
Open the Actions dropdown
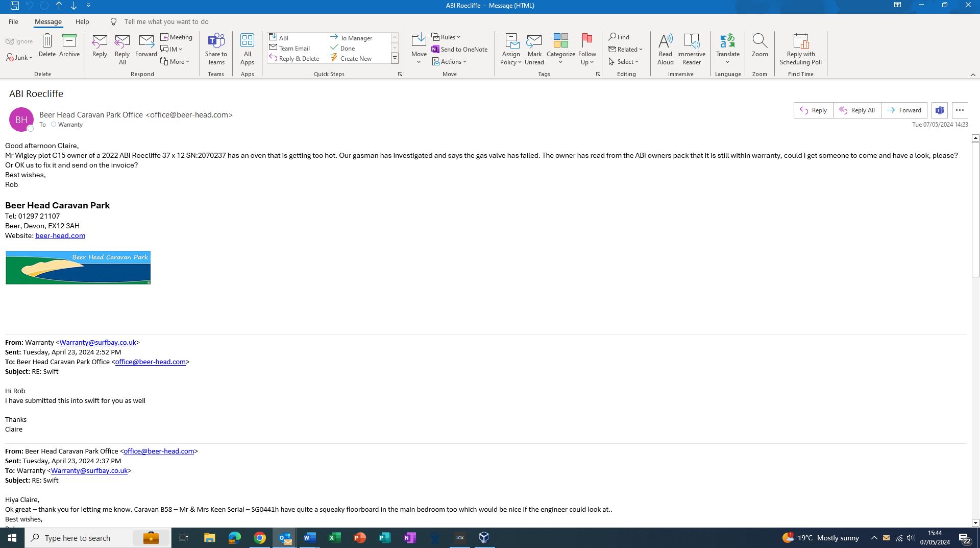[x=449, y=62]
